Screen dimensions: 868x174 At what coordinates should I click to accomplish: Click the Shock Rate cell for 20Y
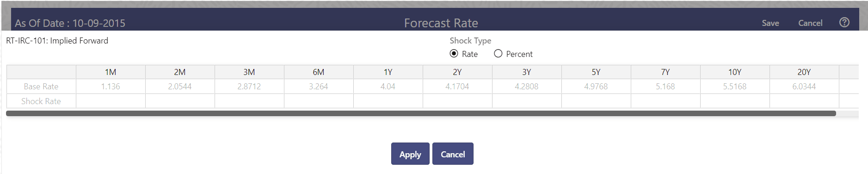click(x=804, y=101)
